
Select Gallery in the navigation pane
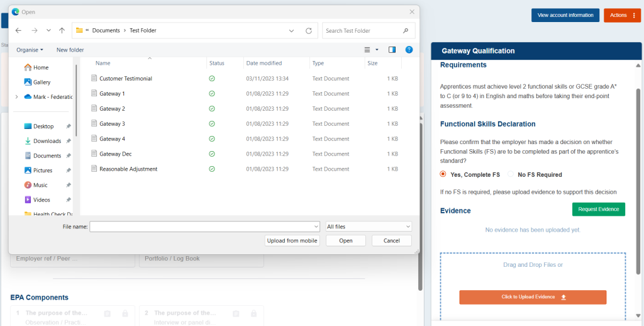coord(42,82)
